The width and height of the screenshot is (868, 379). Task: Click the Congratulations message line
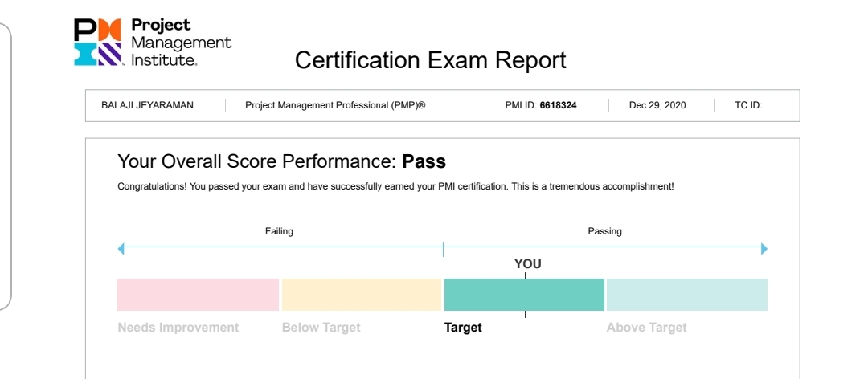click(x=395, y=186)
